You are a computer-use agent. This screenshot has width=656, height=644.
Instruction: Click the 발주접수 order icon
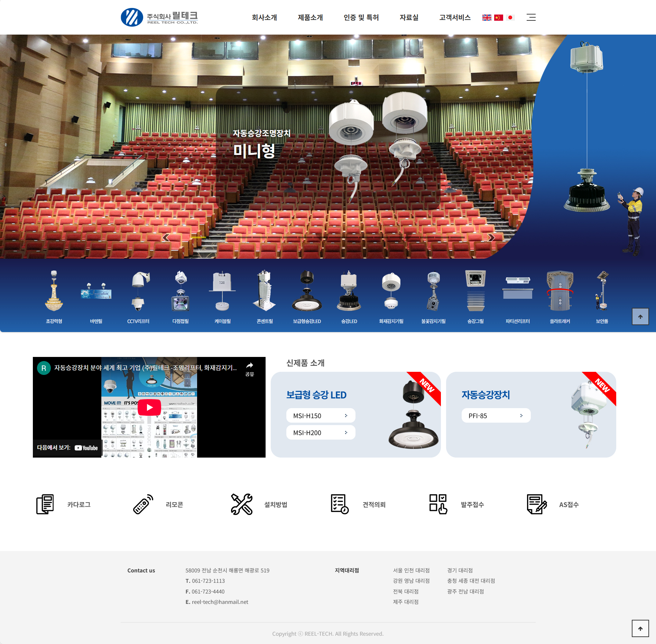click(x=438, y=504)
